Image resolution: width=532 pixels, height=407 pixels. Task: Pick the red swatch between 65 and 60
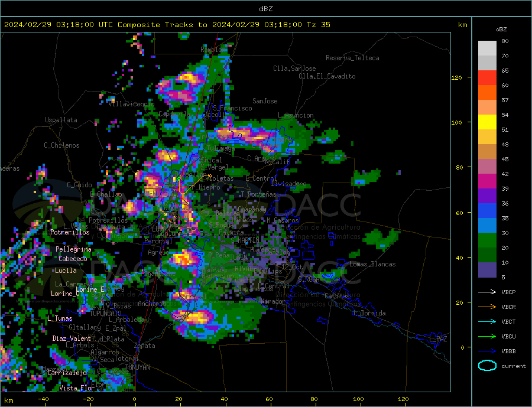[487, 77]
